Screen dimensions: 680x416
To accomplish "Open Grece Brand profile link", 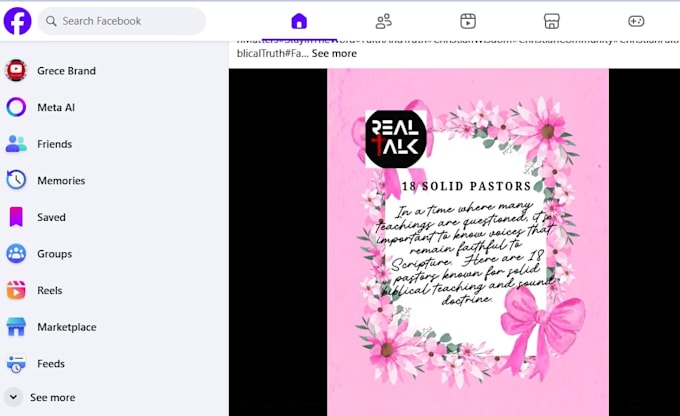I will [66, 71].
